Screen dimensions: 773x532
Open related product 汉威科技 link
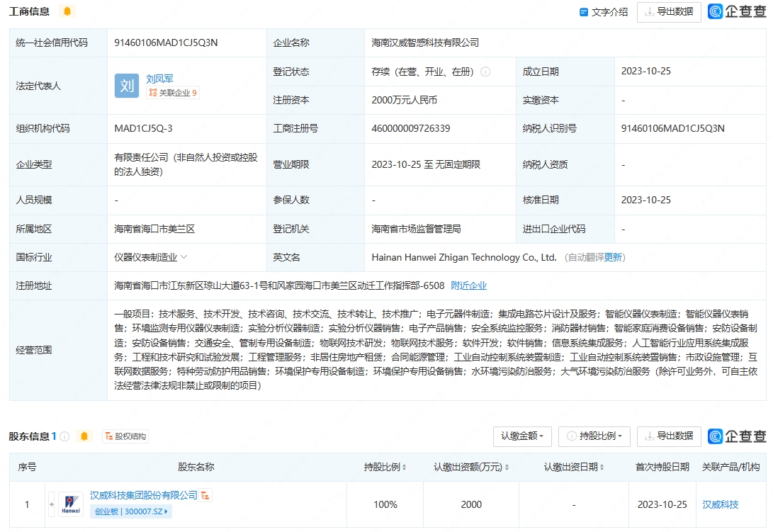721,504
